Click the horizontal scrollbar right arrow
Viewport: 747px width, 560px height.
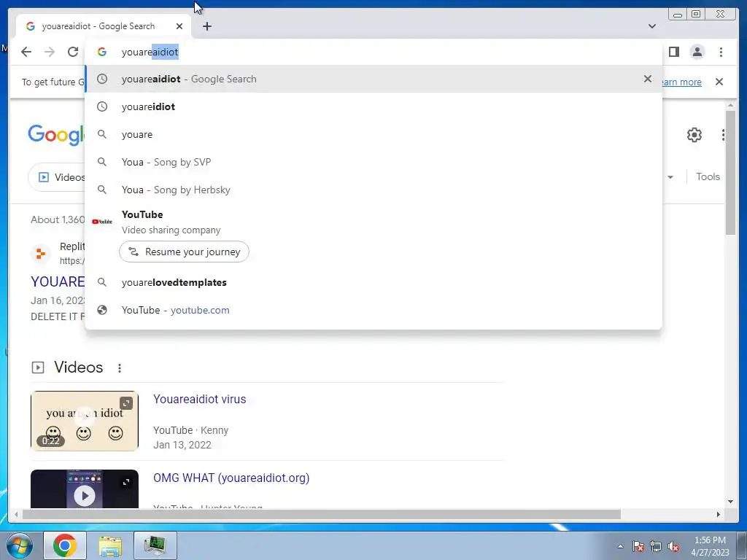719,514
